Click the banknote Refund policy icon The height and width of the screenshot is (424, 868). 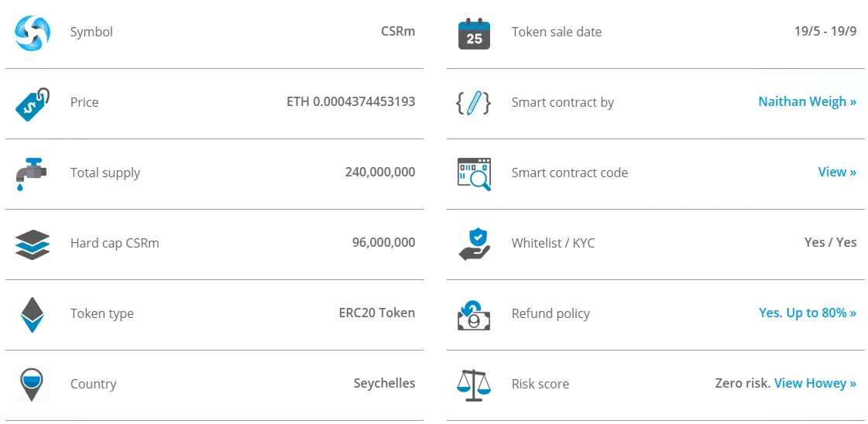tap(474, 315)
